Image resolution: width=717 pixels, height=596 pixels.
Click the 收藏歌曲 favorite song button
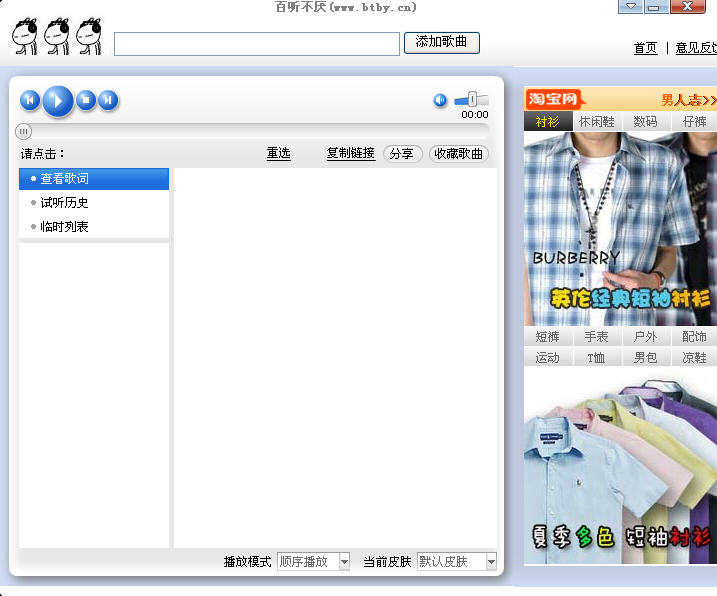point(458,154)
